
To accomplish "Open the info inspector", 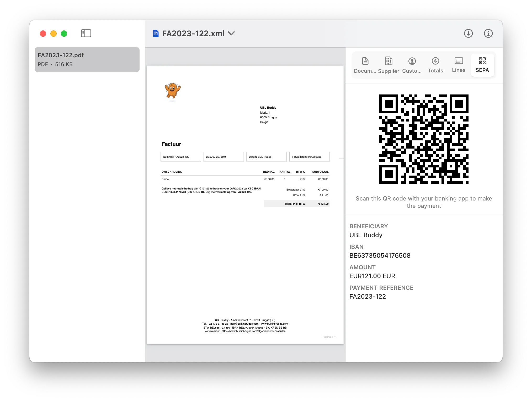I will click(x=488, y=33).
